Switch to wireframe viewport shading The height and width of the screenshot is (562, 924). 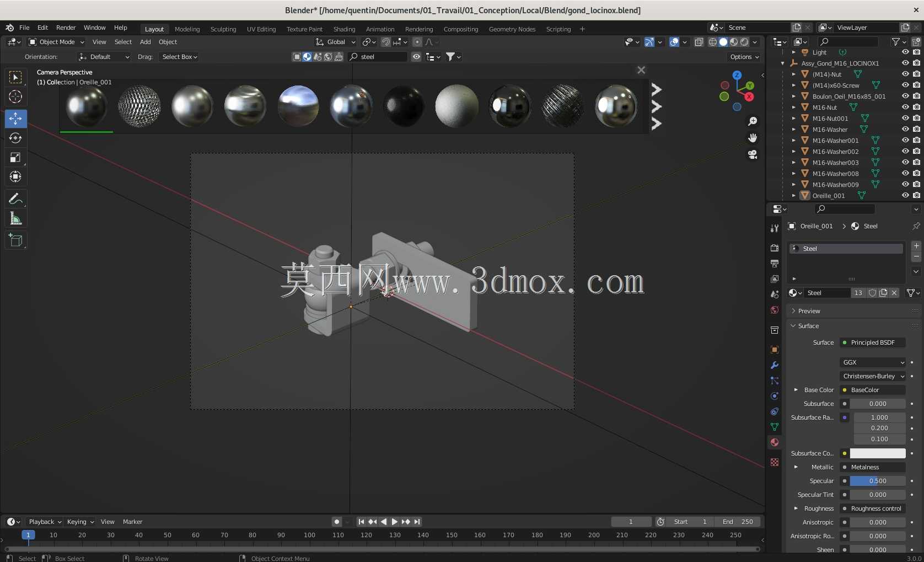[713, 42]
